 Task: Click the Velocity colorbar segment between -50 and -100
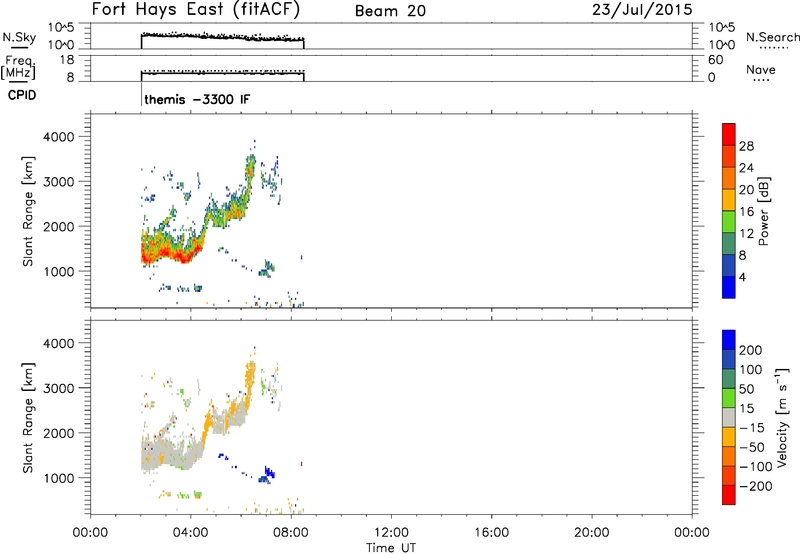(x=729, y=456)
